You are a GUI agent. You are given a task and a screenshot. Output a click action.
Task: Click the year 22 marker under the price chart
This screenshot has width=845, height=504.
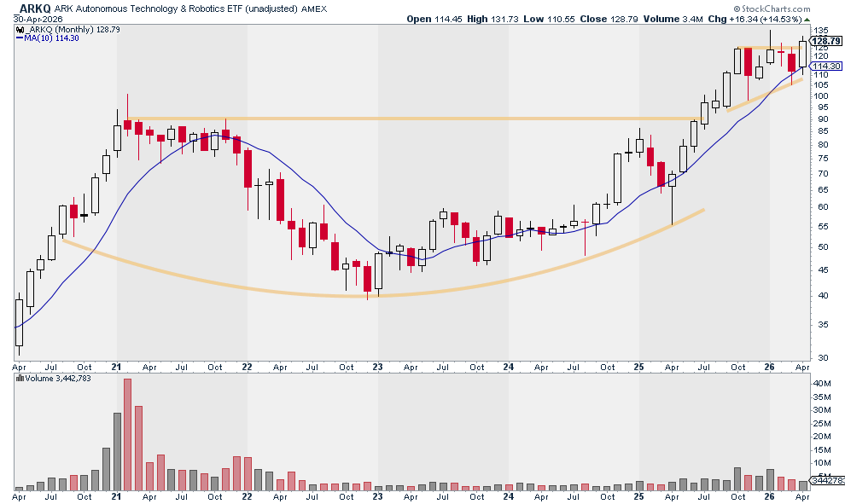[247, 367]
